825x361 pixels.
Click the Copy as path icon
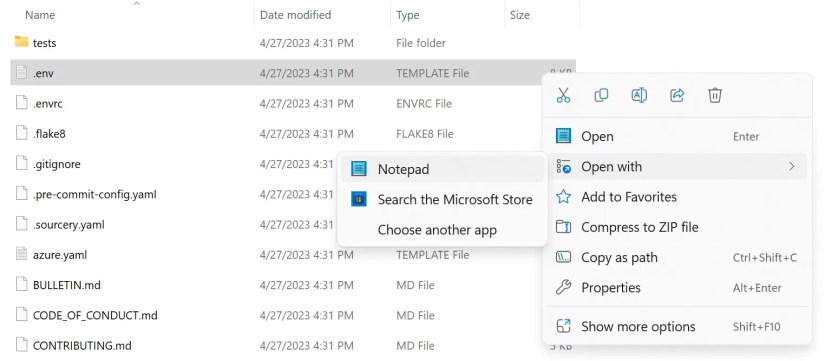point(563,257)
